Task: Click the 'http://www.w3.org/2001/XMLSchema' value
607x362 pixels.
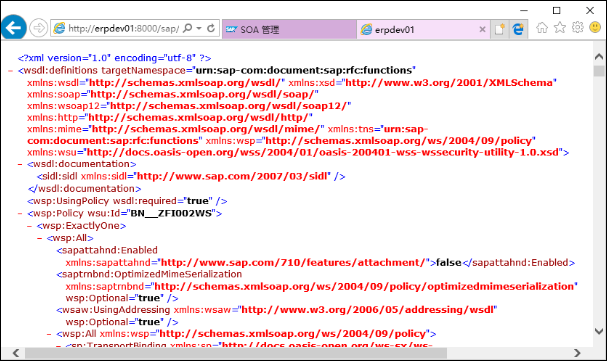Action: pyautogui.click(x=449, y=83)
